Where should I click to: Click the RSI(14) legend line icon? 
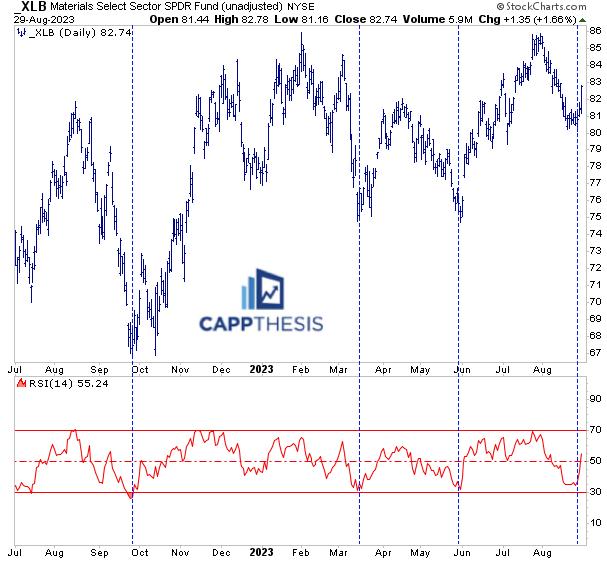point(21,383)
